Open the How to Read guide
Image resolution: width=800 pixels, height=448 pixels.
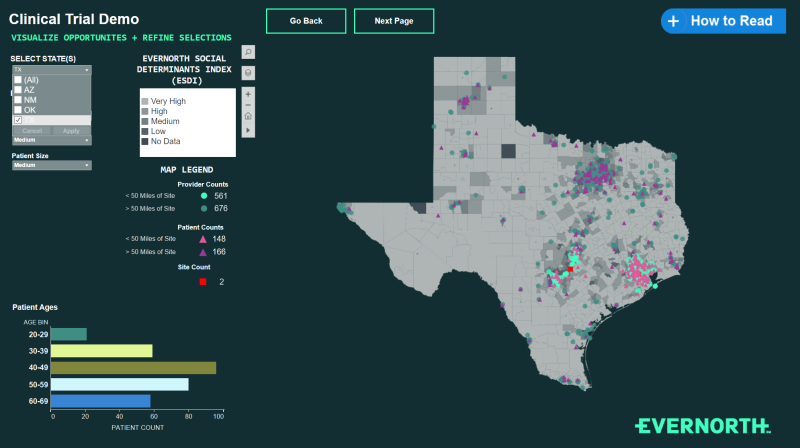tap(723, 21)
